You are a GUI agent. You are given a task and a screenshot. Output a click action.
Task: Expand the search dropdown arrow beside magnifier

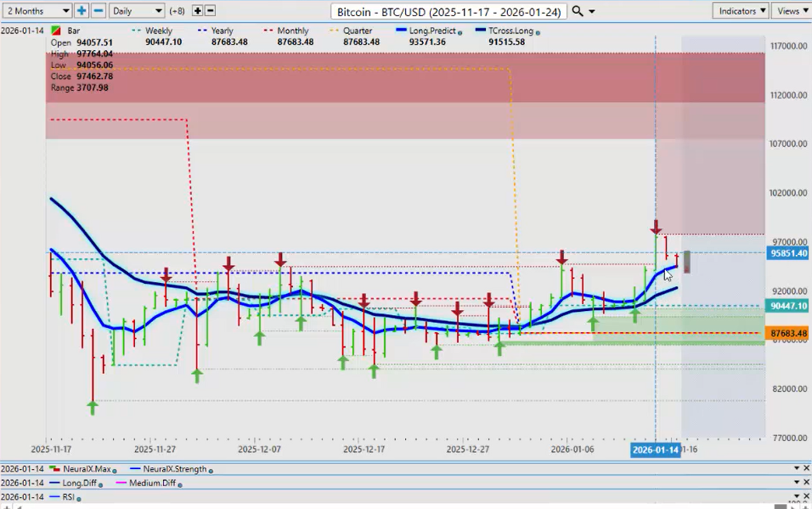pyautogui.click(x=592, y=12)
